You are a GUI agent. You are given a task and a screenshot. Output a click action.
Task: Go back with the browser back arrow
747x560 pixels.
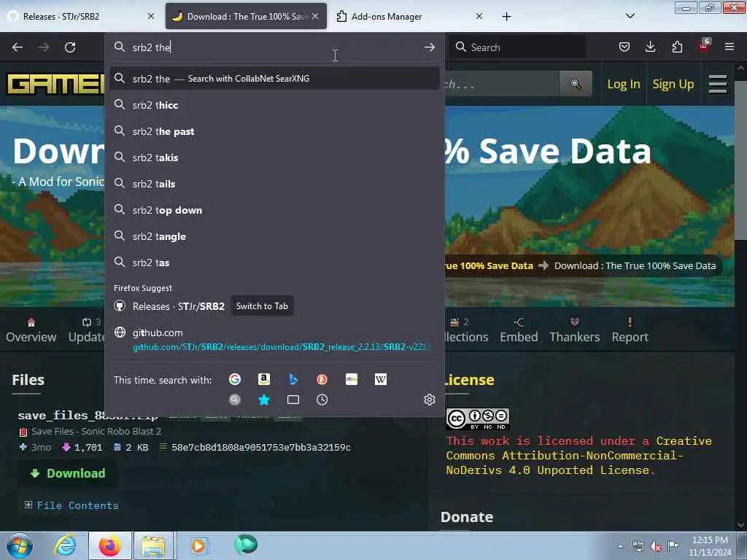[x=18, y=47]
